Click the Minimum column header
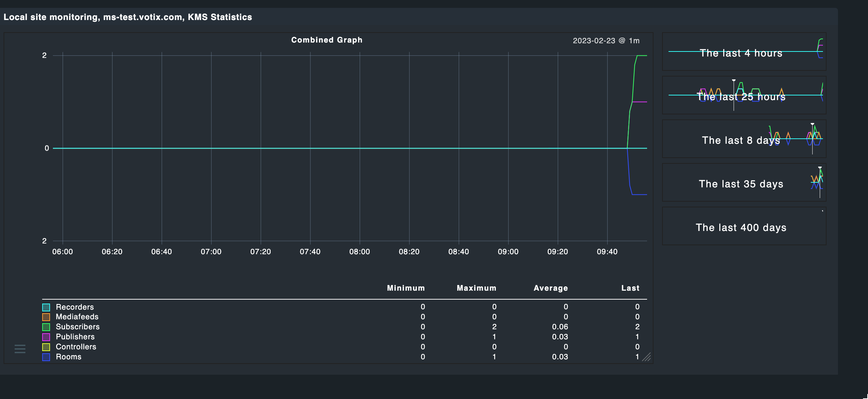Image resolution: width=868 pixels, height=399 pixels. [x=406, y=288]
